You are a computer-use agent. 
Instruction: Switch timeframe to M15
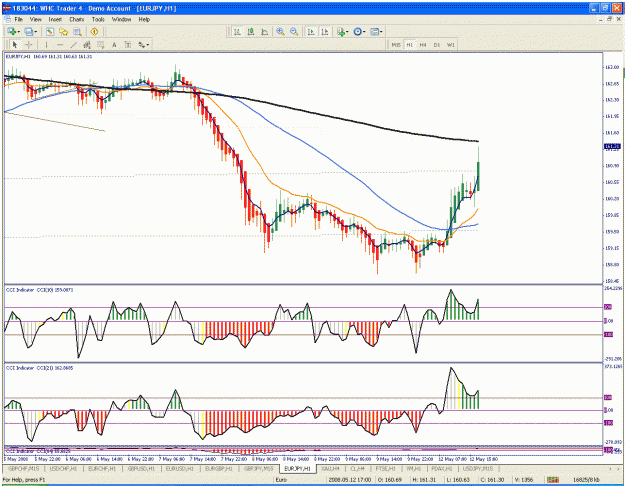pos(396,45)
